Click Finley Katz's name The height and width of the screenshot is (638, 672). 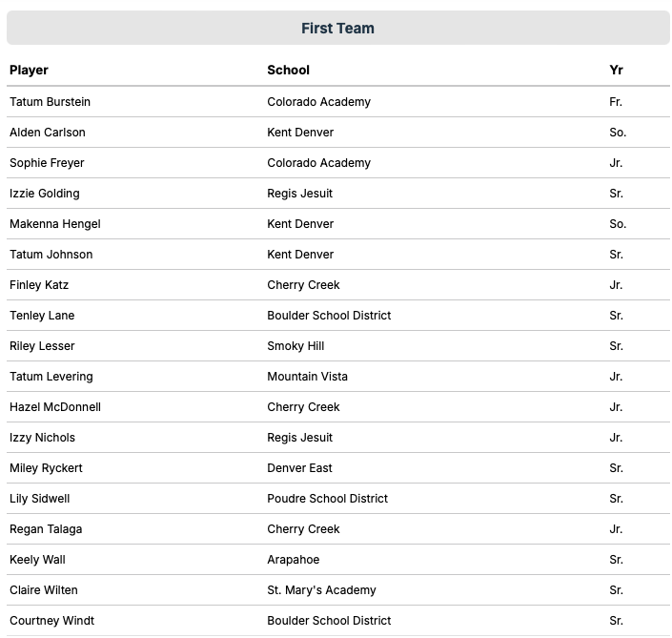pos(39,285)
